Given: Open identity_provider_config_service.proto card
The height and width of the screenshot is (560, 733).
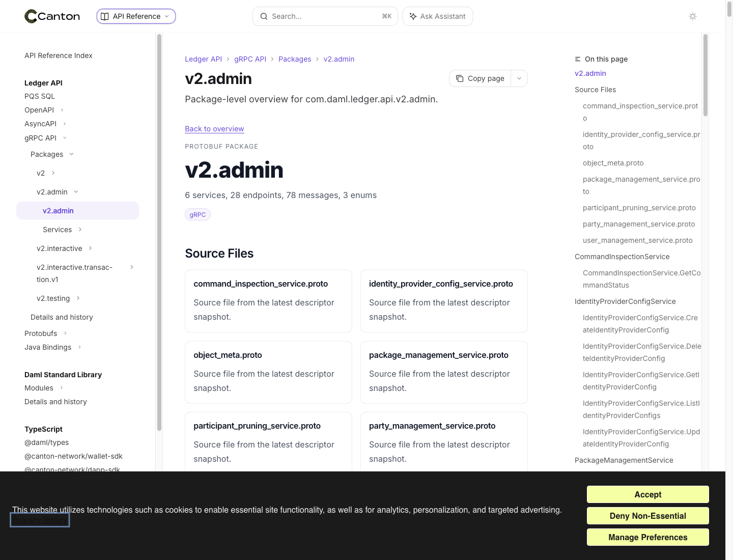Looking at the screenshot, I should coord(444,301).
